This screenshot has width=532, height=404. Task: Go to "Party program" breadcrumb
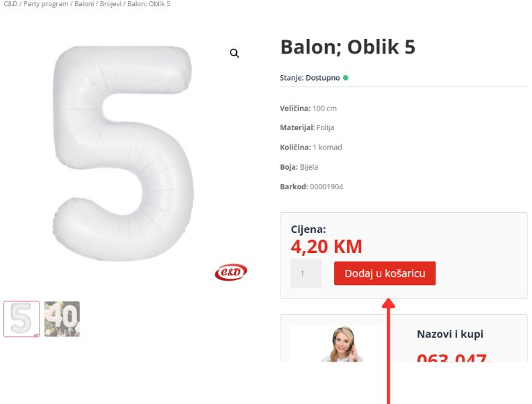coord(46,4)
